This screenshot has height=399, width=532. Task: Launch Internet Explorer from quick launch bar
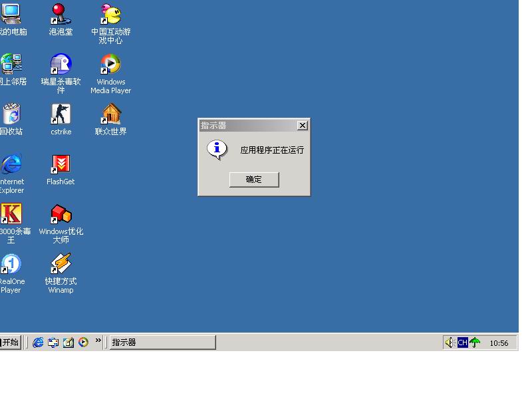tap(38, 342)
